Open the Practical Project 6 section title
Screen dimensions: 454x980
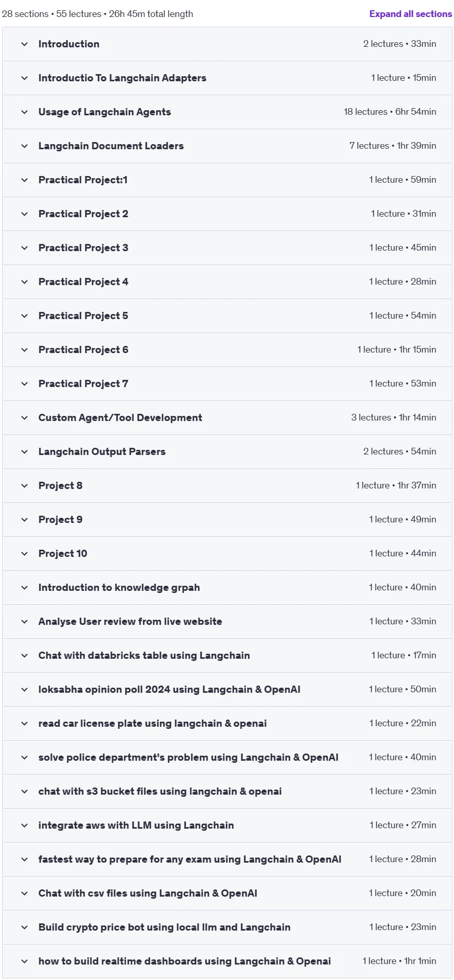click(83, 350)
